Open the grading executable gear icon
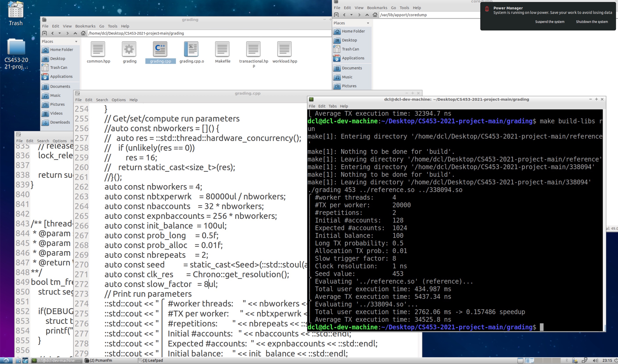618x364 pixels. [x=129, y=49]
